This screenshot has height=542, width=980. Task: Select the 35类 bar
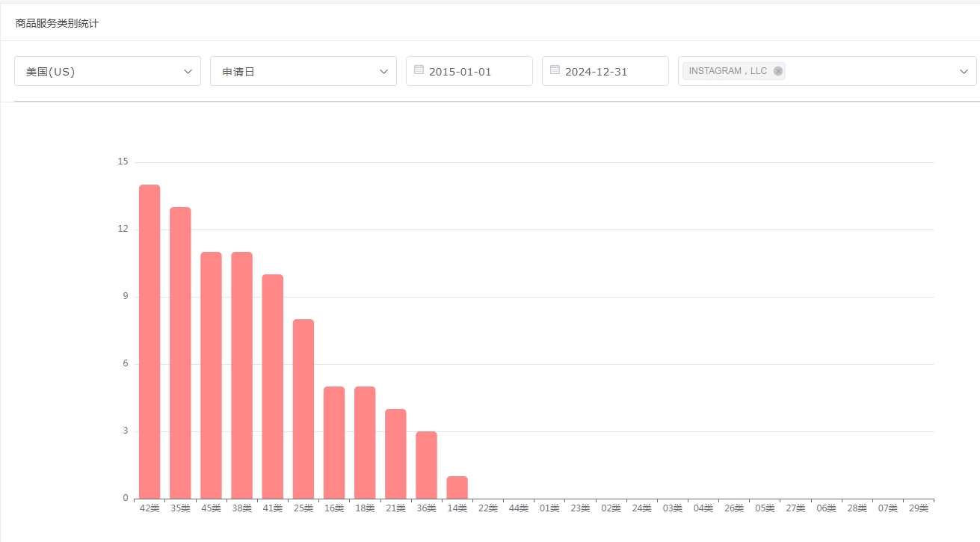click(180, 353)
